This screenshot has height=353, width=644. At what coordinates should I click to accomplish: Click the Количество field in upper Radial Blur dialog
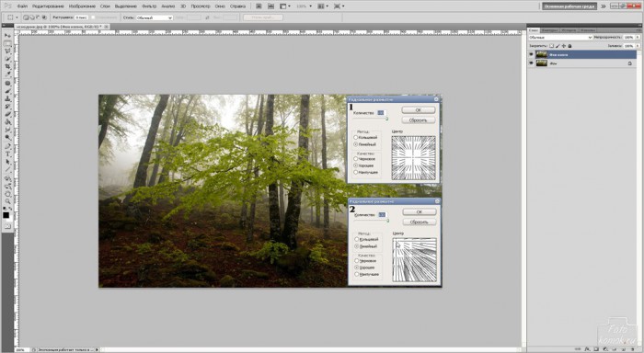point(382,112)
